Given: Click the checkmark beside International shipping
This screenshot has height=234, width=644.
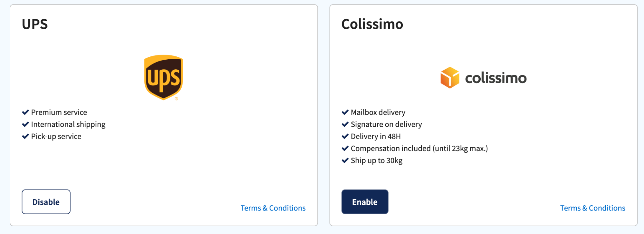Looking at the screenshot, I should pos(25,124).
